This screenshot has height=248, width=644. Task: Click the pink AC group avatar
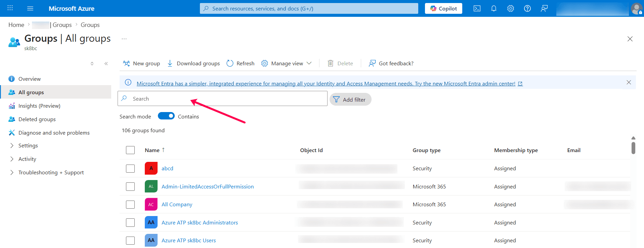point(151,204)
